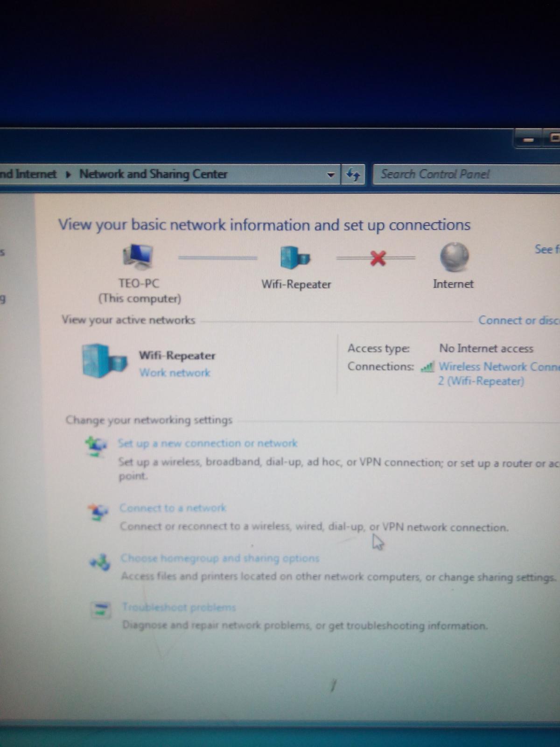Click 'View your active networks' heading

(128, 320)
